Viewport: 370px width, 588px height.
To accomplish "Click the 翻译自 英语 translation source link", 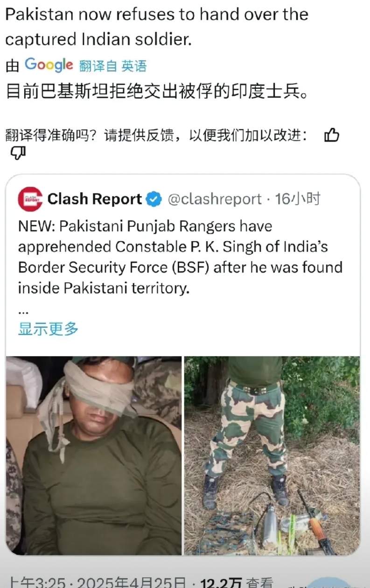I will (x=113, y=66).
